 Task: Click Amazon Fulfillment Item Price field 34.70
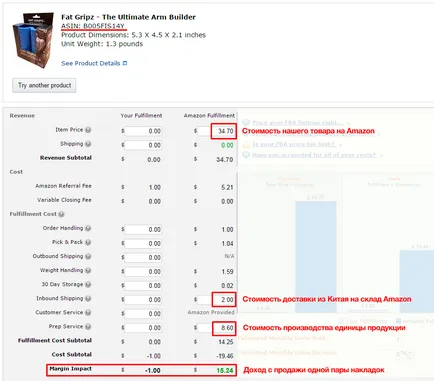216,131
